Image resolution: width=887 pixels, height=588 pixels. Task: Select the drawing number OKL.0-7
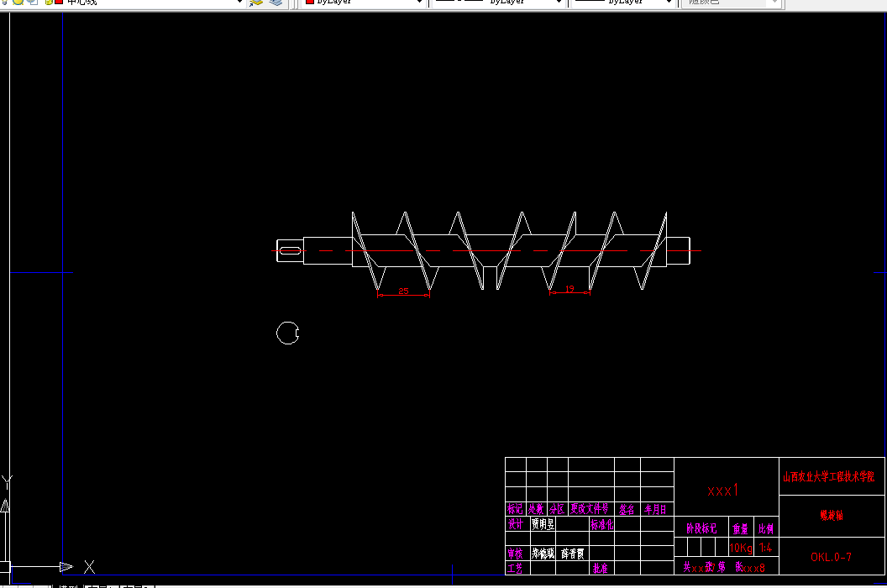(831, 557)
